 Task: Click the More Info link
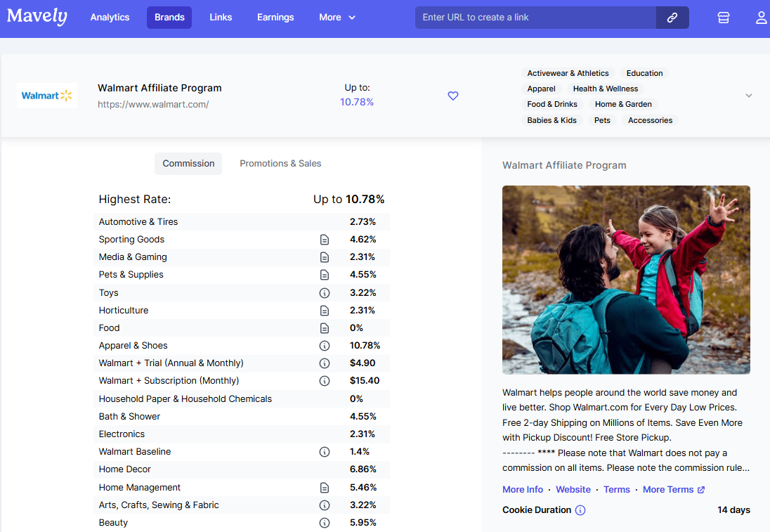pos(523,490)
